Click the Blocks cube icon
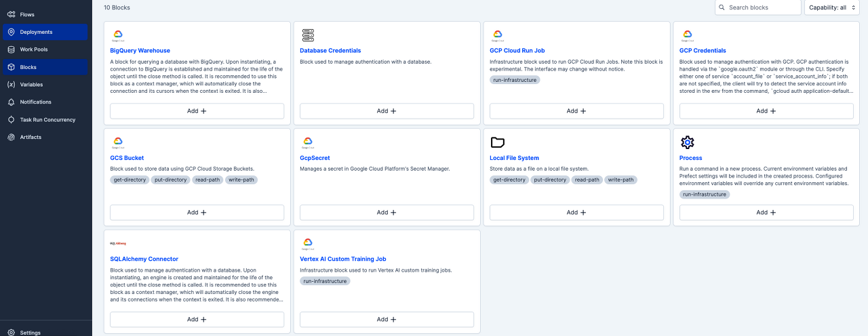Screen dimensions: 868x336 tap(11, 67)
